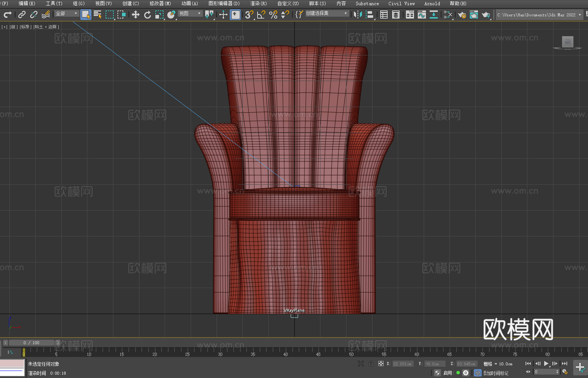588x378 pixels.
Task: Open the reference coordinate '视图' dropdown
Action: pyautogui.click(x=190, y=13)
